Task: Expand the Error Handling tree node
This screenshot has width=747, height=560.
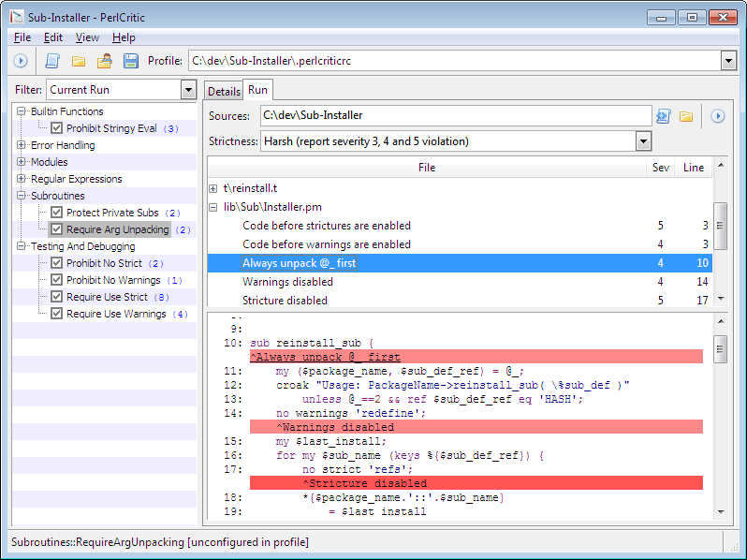Action: point(21,144)
